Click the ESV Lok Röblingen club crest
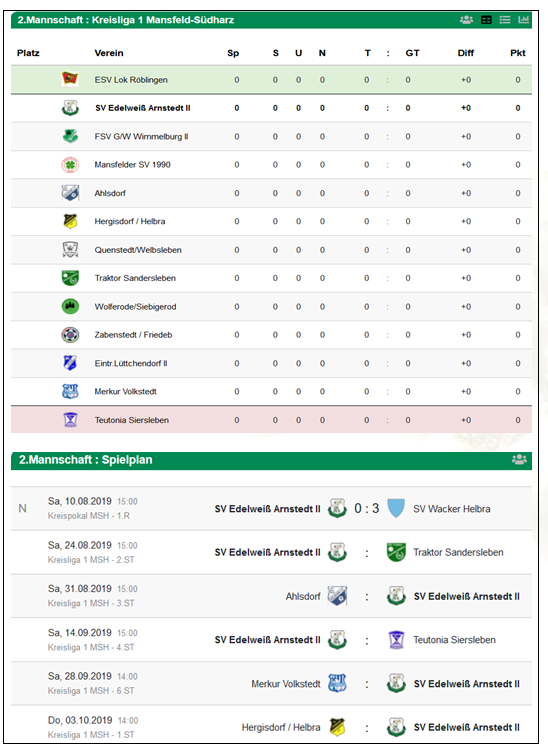The image size is (548, 752). 70,79
